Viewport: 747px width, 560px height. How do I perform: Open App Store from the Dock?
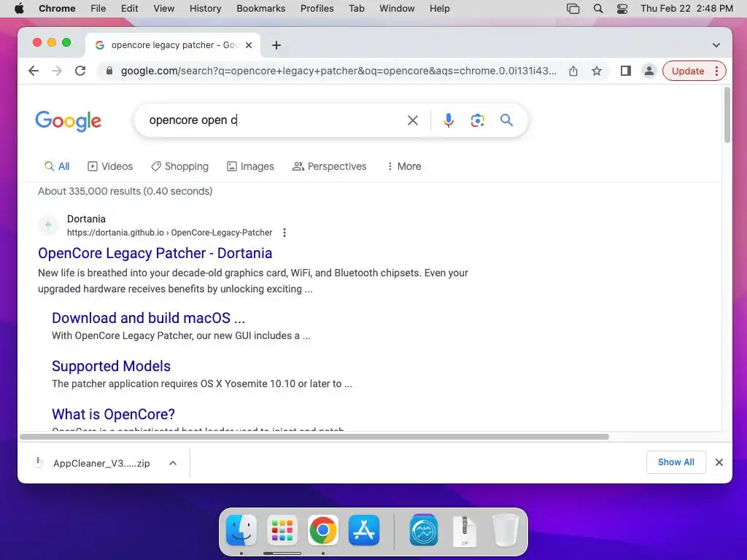[x=363, y=530]
